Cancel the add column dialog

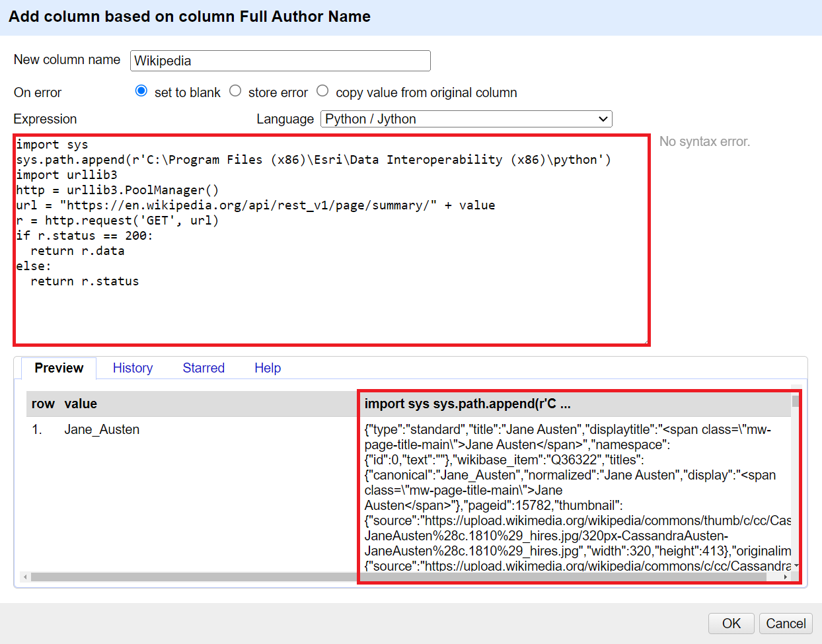pyautogui.click(x=786, y=624)
